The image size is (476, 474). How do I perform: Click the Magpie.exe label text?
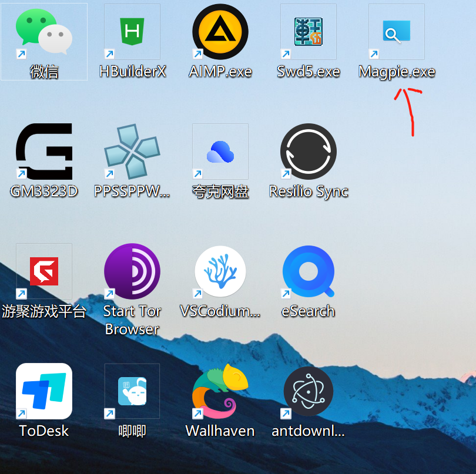point(397,72)
